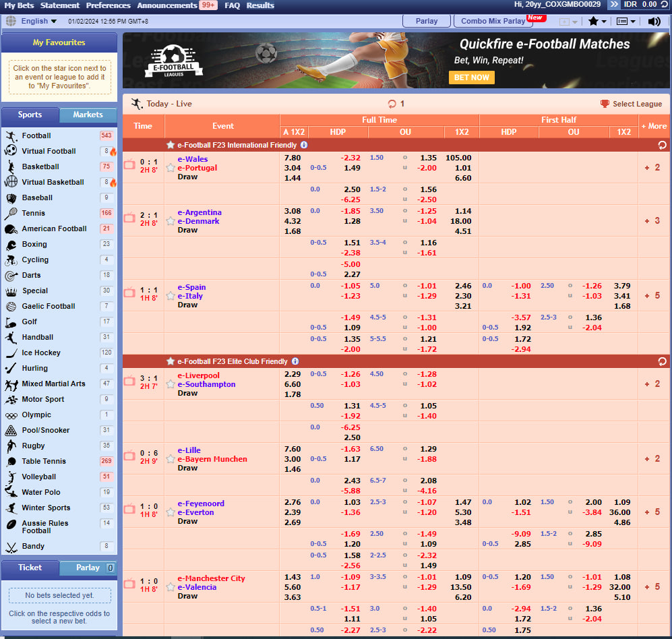Star the e-Football F23 International Friendly league

[x=171, y=145]
